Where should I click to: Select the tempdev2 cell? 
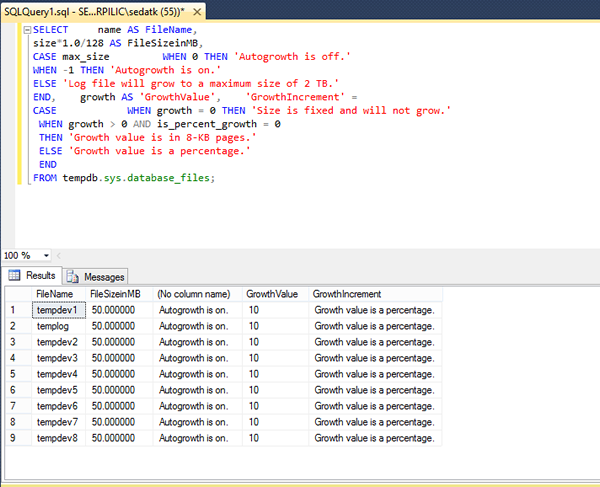[x=59, y=342]
